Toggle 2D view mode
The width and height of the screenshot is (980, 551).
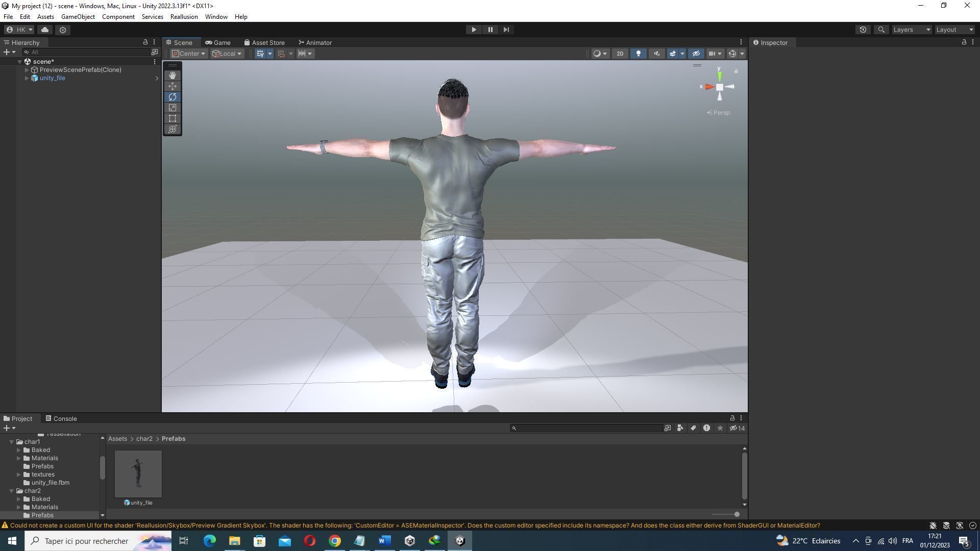(620, 54)
